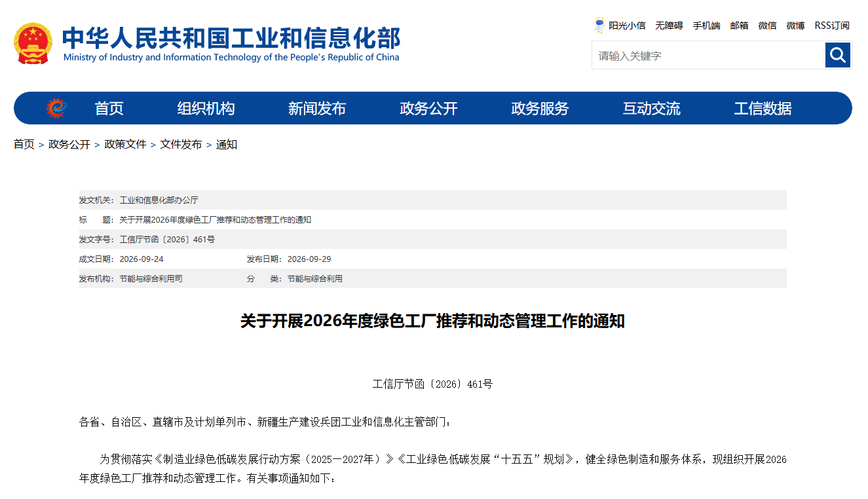Open the 工信数据 navigation menu

point(763,109)
